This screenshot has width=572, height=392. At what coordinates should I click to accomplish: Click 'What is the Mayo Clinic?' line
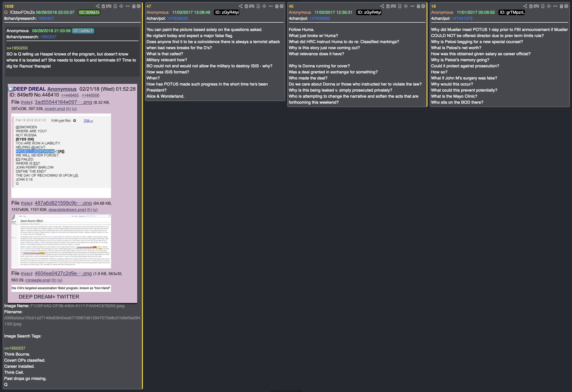(454, 96)
